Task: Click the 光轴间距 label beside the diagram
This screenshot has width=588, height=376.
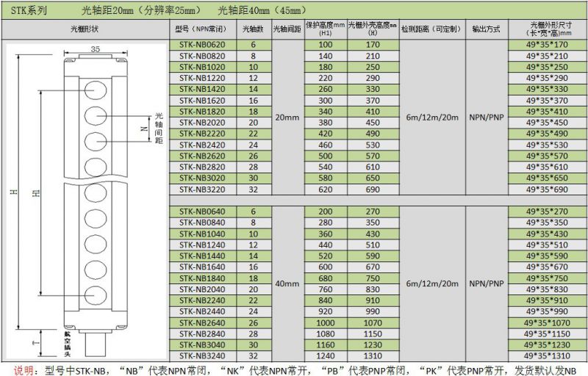Action: click(159, 128)
